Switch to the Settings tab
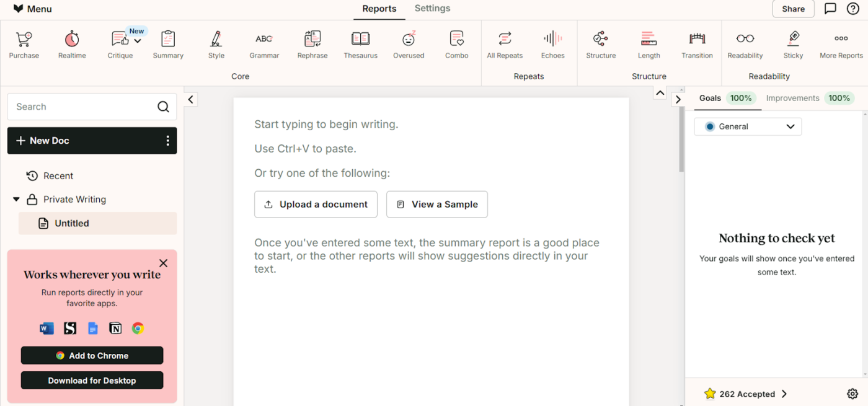 coord(432,9)
